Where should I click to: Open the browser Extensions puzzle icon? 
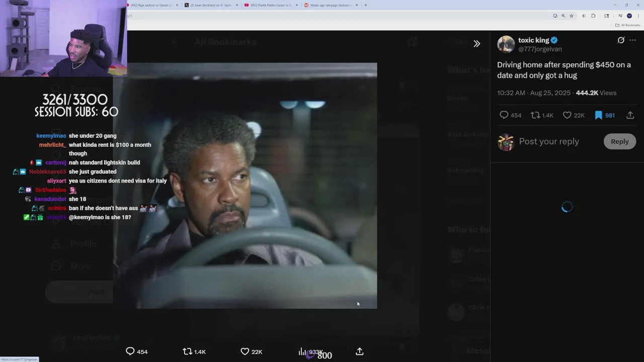pyautogui.click(x=593, y=16)
